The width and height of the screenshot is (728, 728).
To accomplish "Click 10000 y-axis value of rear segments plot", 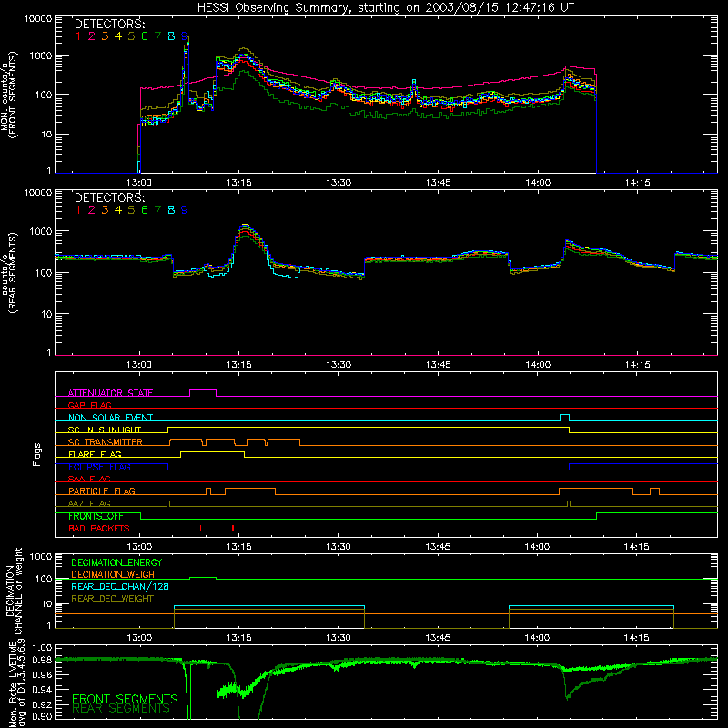I will pyautogui.click(x=38, y=192).
